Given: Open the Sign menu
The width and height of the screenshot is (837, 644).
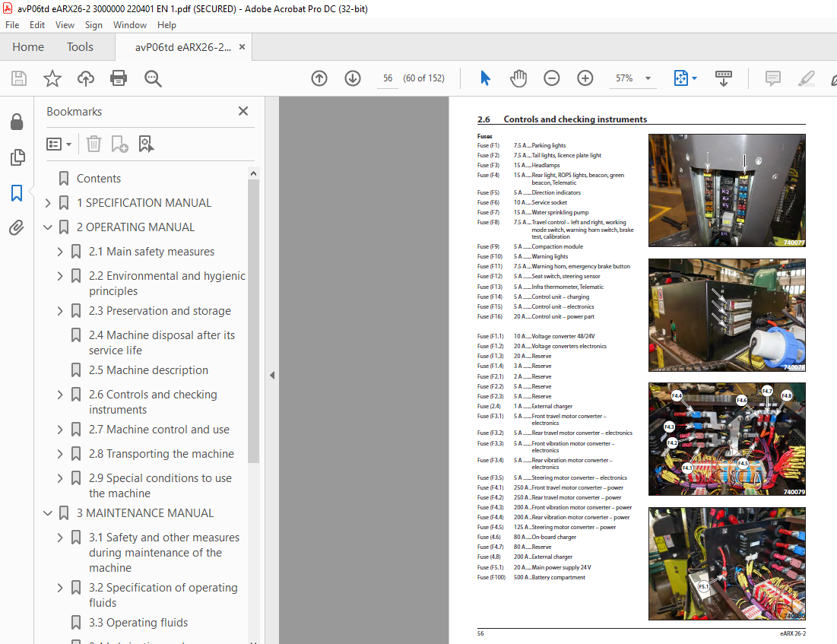Looking at the screenshot, I should coord(94,25).
